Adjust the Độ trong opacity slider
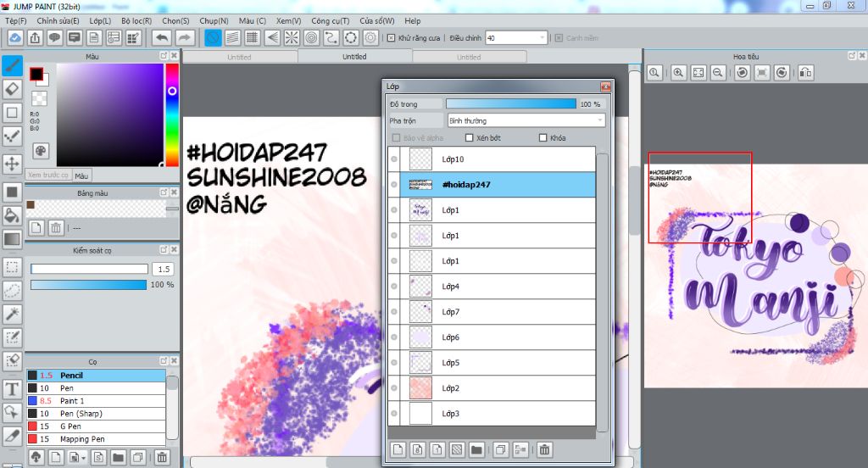 pos(511,104)
